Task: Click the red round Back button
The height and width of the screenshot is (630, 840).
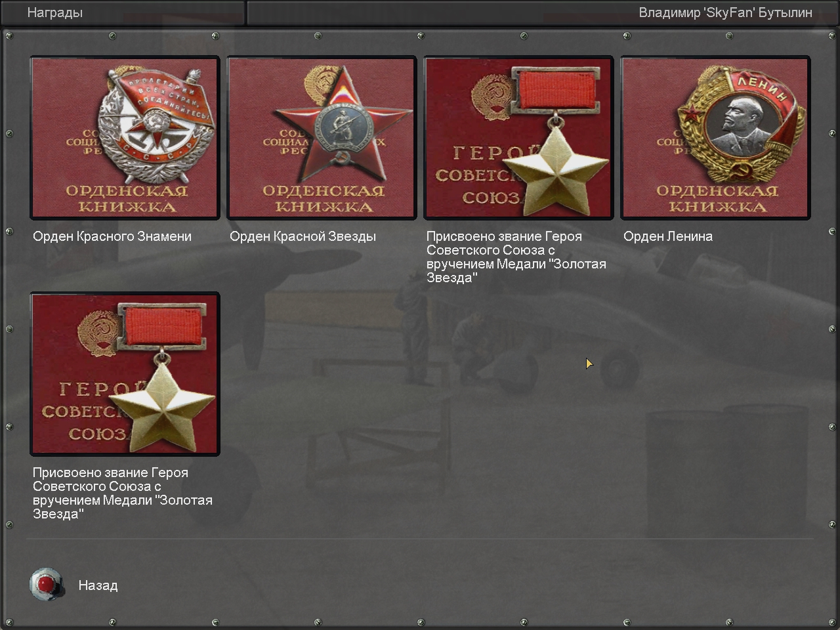Action: [47, 584]
